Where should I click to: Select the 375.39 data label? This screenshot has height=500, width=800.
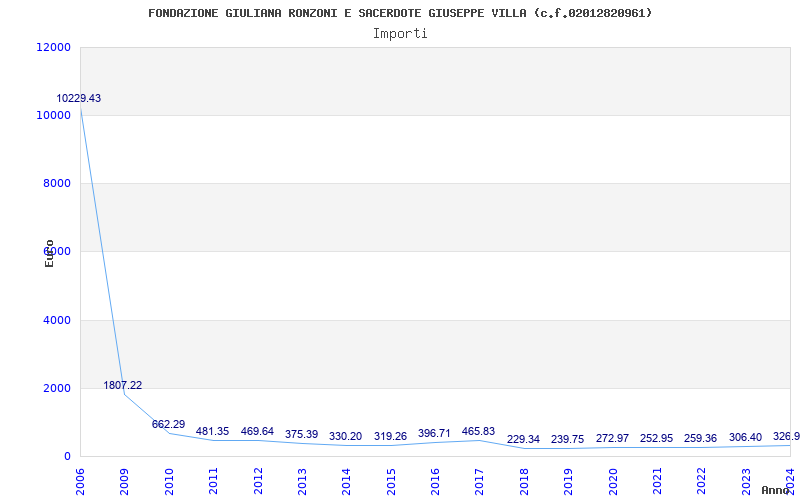point(302,435)
